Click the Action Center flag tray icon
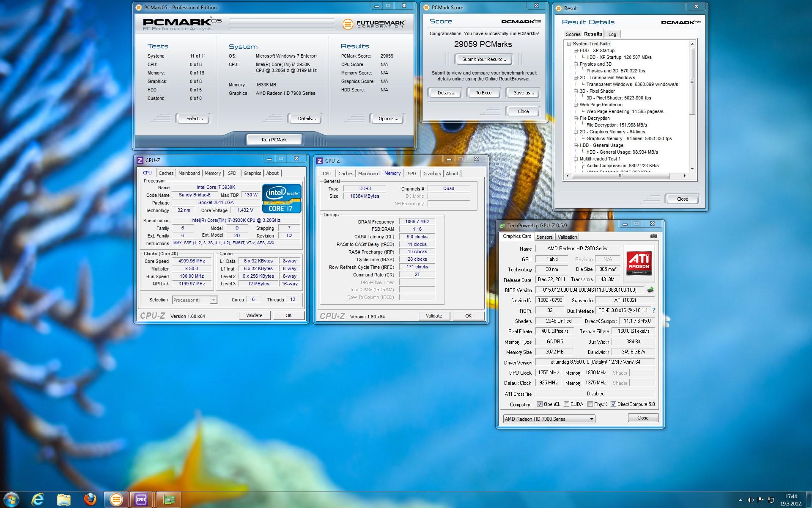This screenshot has height=508, width=812. pos(761,500)
